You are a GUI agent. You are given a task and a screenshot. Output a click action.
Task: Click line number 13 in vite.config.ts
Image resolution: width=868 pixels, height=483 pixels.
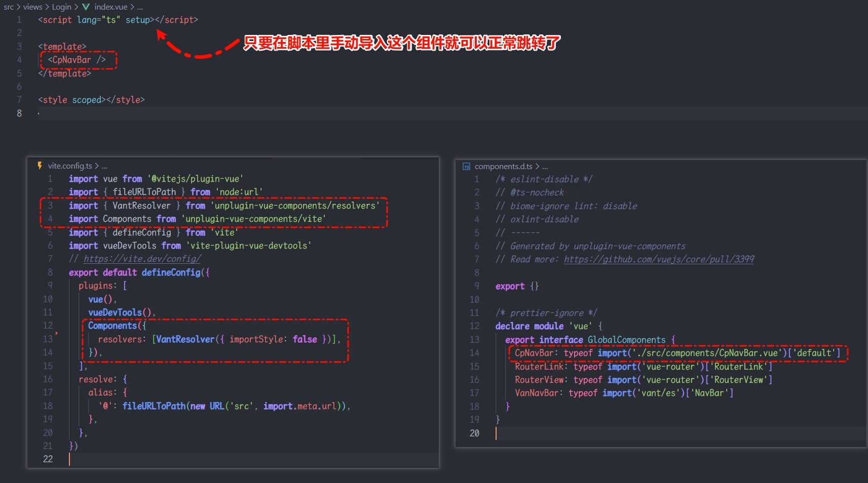pos(48,339)
